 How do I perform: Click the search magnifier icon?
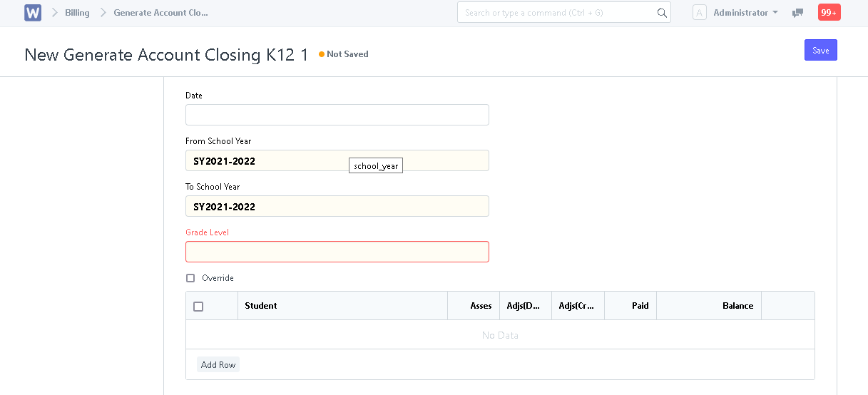point(662,13)
